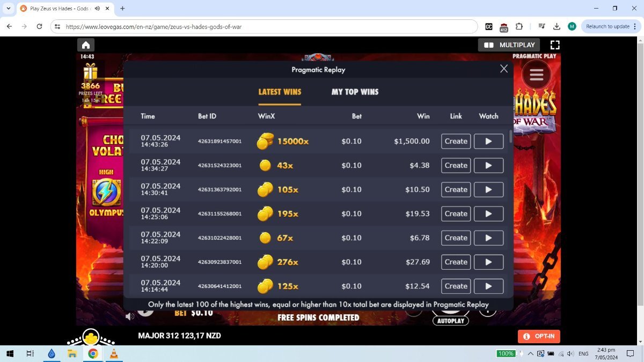
Task: Open Windows Task View
Action: tap(30, 353)
